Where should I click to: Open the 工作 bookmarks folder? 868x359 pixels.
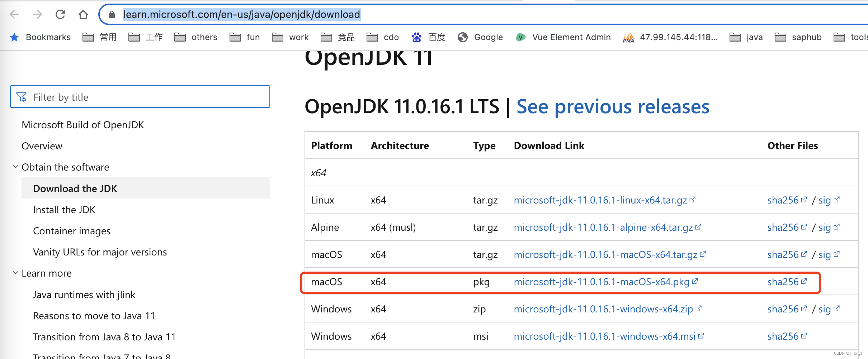[146, 37]
